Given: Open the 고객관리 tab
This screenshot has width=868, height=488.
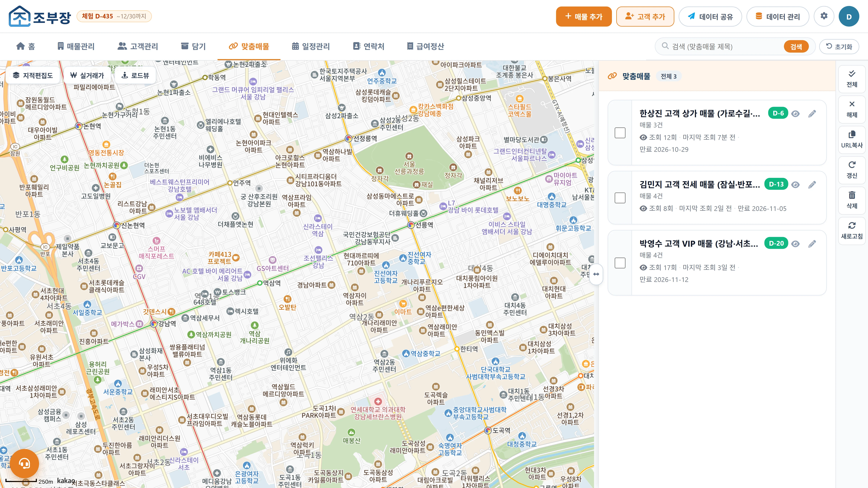Looking at the screenshot, I should (138, 46).
